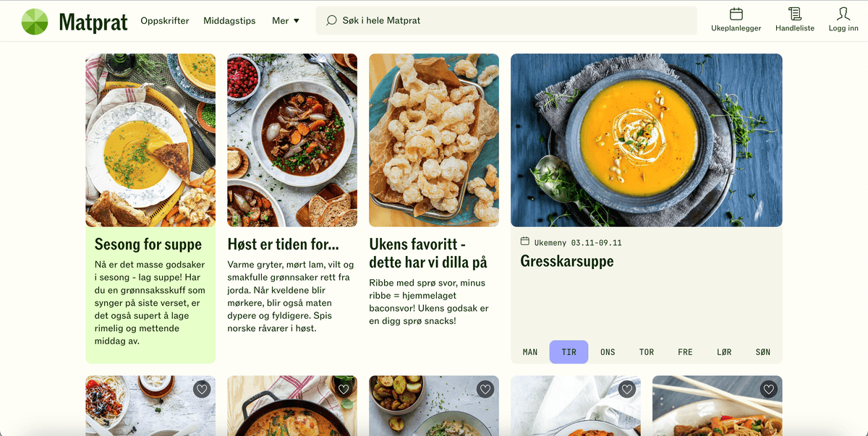This screenshot has width=868, height=436.
Task: Open the Sesong for suppe article
Action: click(138, 244)
